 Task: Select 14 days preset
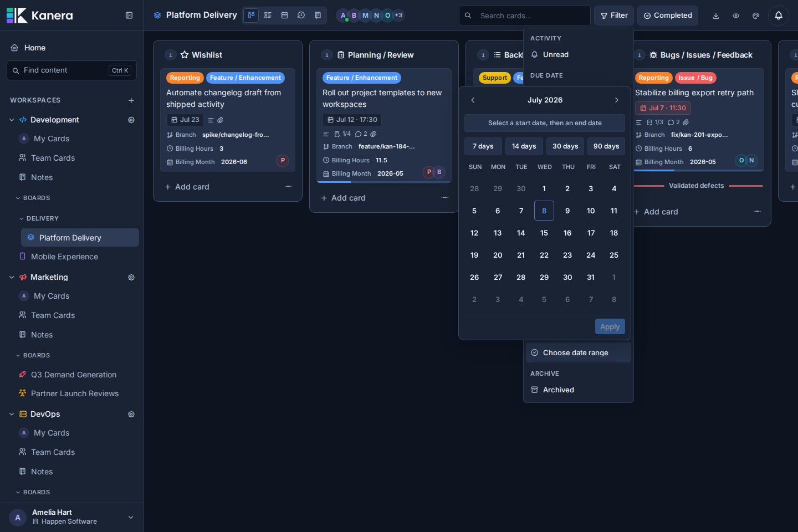coord(524,146)
